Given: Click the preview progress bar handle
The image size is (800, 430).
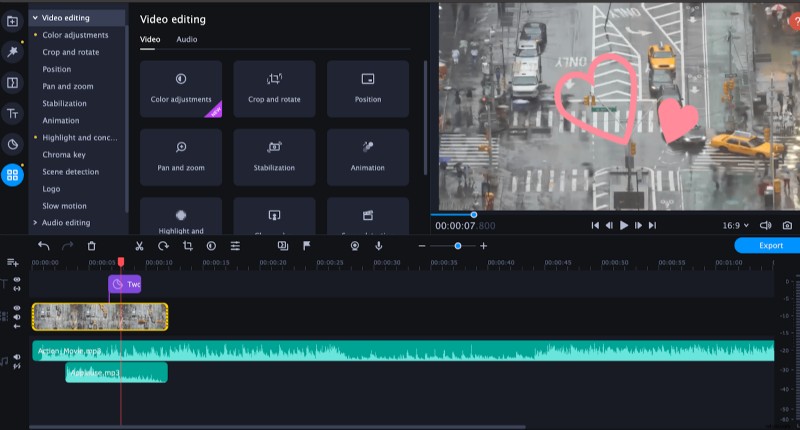Looking at the screenshot, I should tap(473, 215).
